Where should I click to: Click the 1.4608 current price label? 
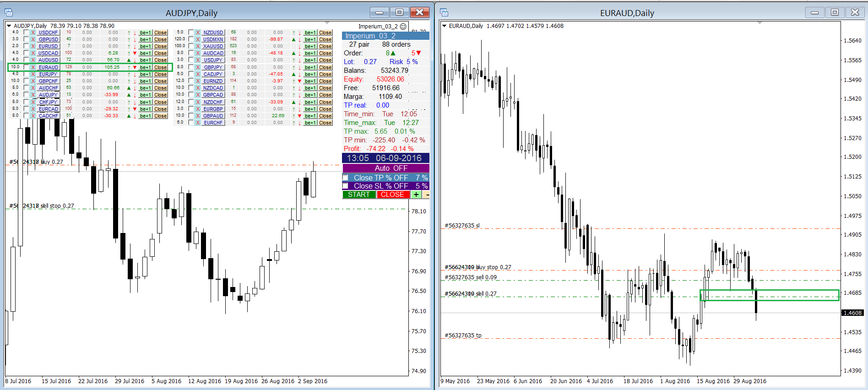pos(852,313)
